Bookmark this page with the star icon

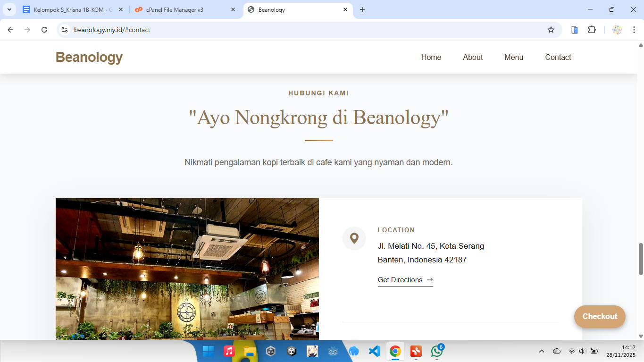[x=551, y=30]
